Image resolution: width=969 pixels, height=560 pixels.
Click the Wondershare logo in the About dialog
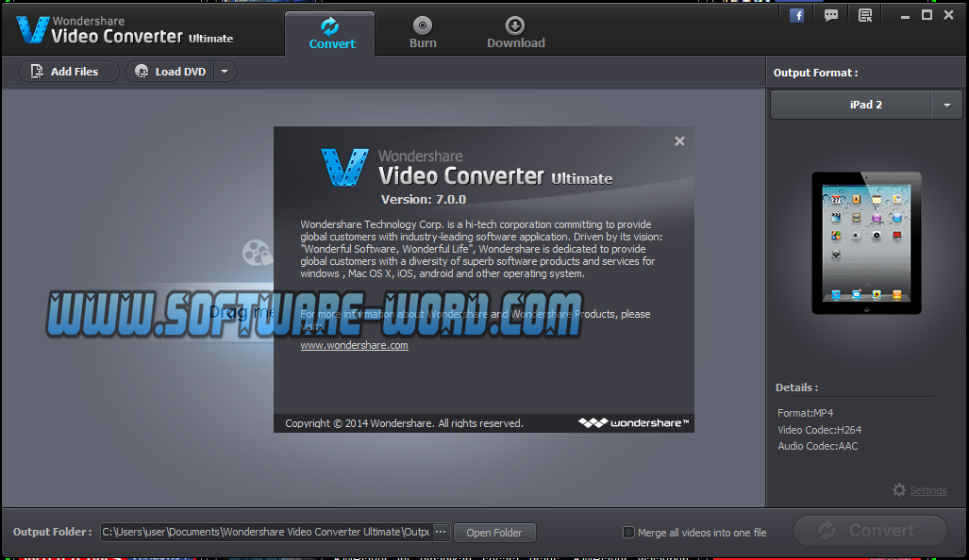633,423
